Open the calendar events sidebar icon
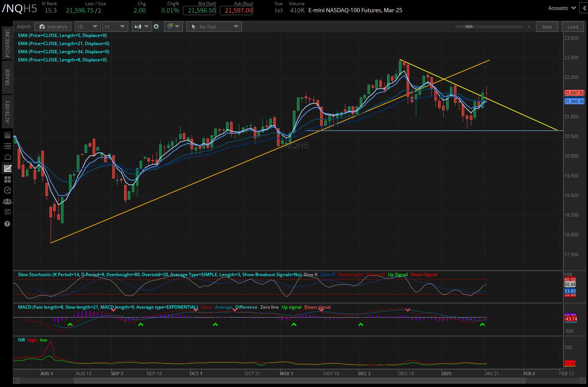588x387 pixels. (7, 212)
